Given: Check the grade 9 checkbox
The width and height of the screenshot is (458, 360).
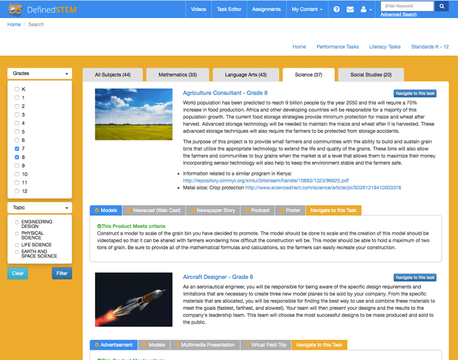Looking at the screenshot, I should (x=17, y=166).
